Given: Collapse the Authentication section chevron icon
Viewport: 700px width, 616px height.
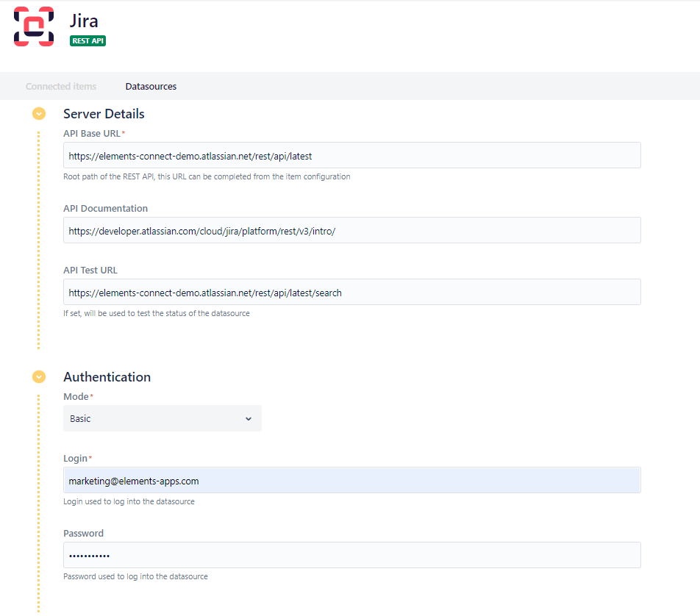Looking at the screenshot, I should pos(38,376).
